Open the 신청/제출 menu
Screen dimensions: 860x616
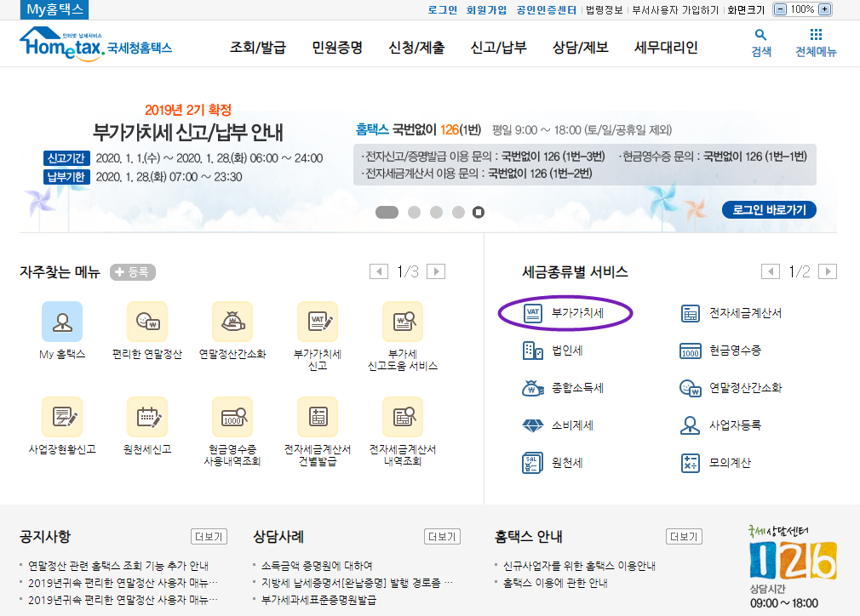click(417, 48)
